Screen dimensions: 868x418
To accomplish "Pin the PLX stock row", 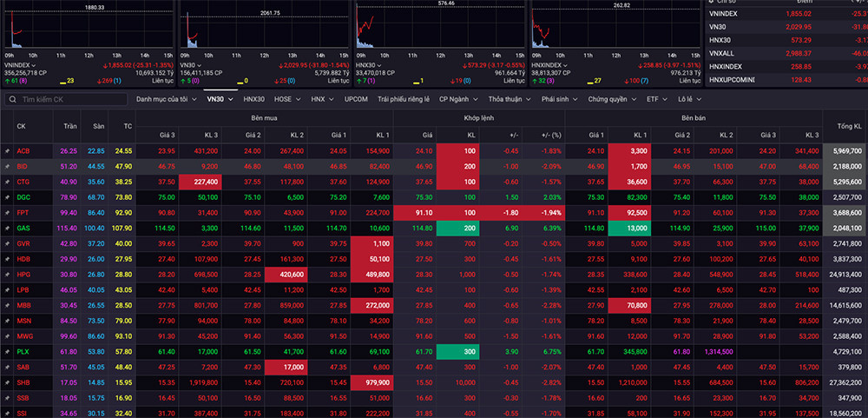I will pyautogui.click(x=7, y=351).
